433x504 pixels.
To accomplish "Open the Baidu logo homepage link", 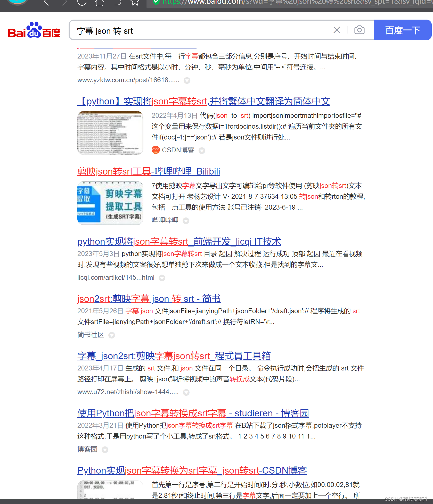I will (34, 30).
